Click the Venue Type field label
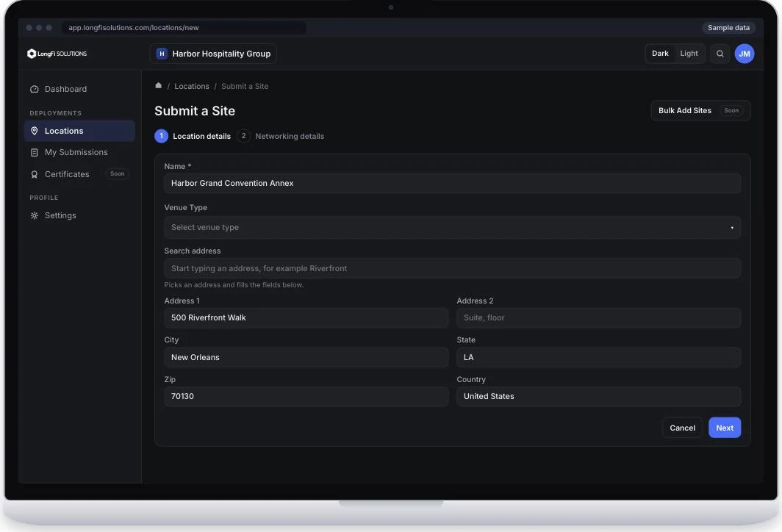This screenshot has width=782, height=532. pos(185,207)
